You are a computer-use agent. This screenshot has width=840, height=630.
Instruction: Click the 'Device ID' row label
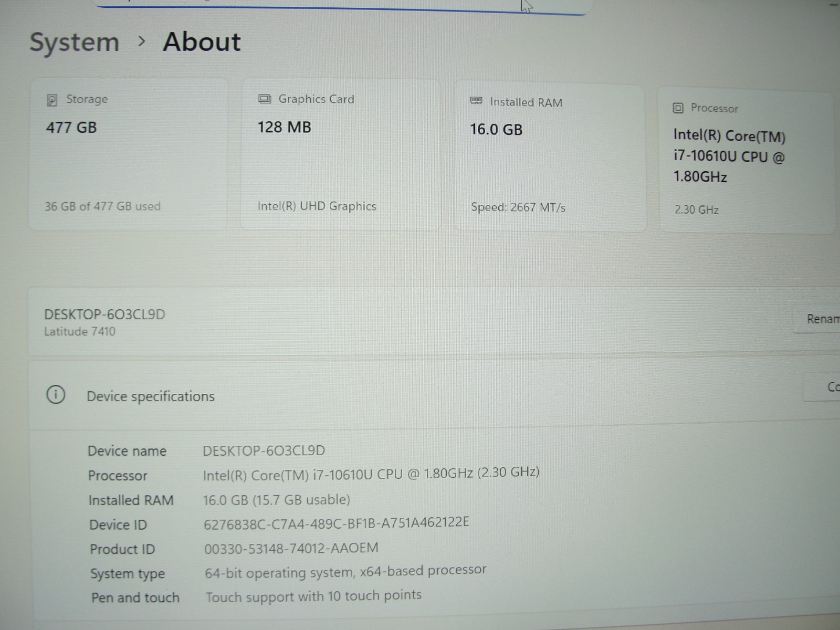(x=118, y=524)
